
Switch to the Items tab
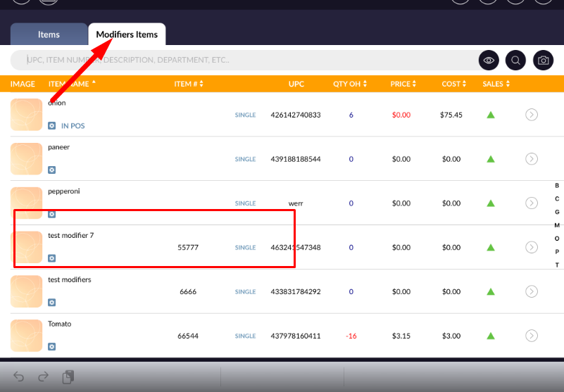(x=49, y=34)
